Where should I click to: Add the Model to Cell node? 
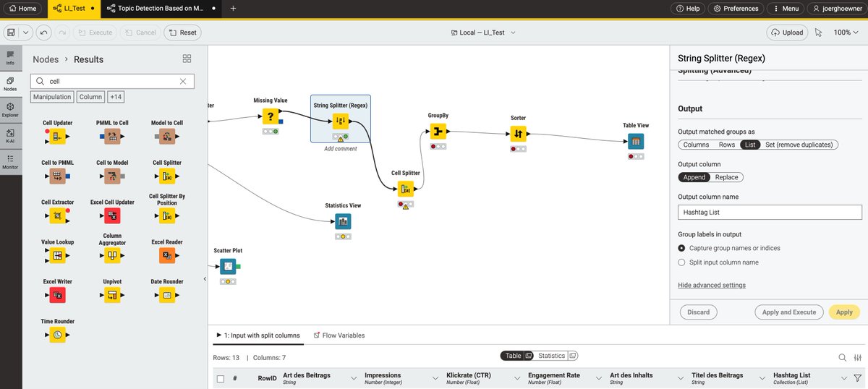pyautogui.click(x=167, y=137)
